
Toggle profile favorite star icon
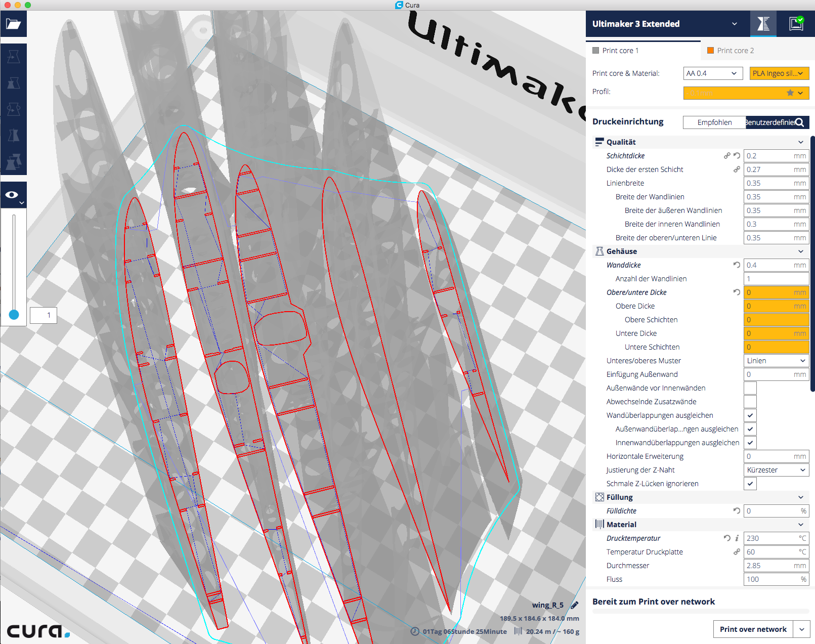click(x=790, y=93)
